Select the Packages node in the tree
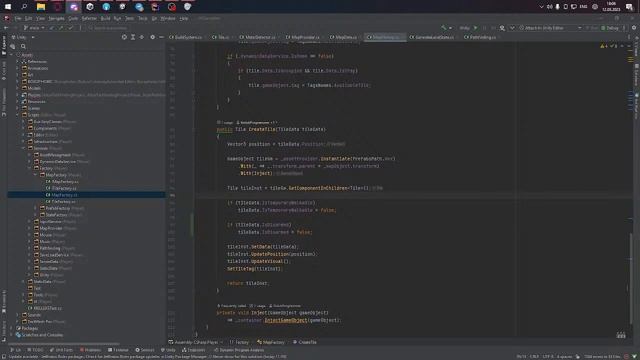Viewport: 640px width, 360px height. pos(27,328)
